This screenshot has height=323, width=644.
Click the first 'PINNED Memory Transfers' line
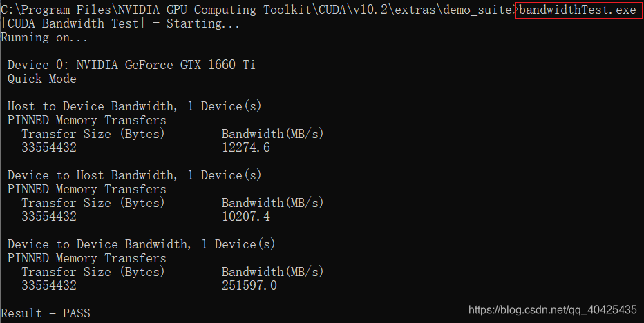point(86,120)
